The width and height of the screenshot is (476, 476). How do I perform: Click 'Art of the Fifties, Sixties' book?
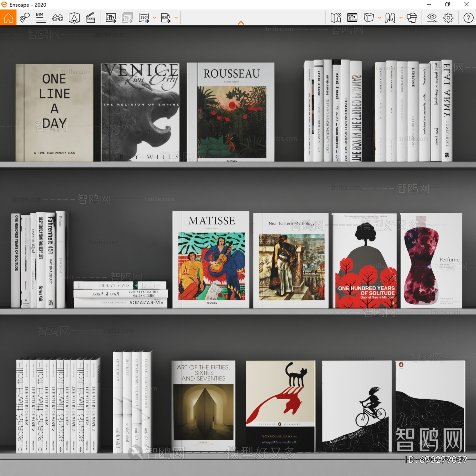pos(203,406)
